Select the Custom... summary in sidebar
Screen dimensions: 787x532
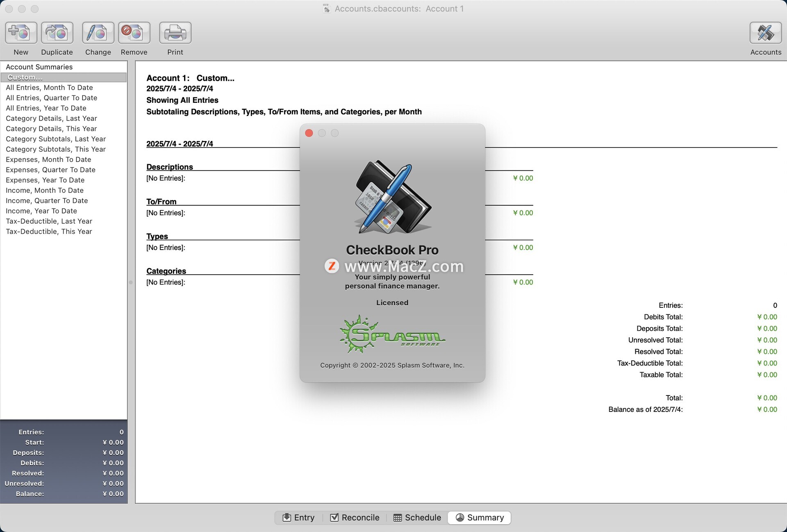(x=64, y=77)
